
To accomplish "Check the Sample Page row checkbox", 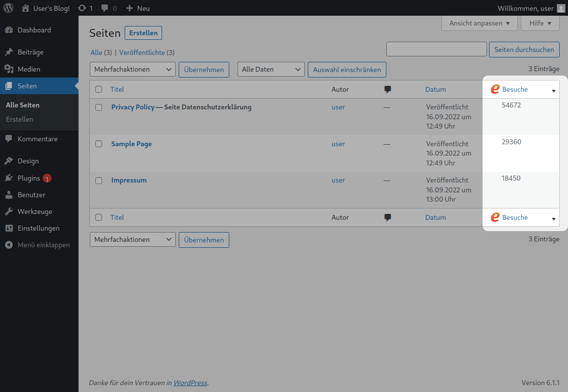I will [99, 144].
